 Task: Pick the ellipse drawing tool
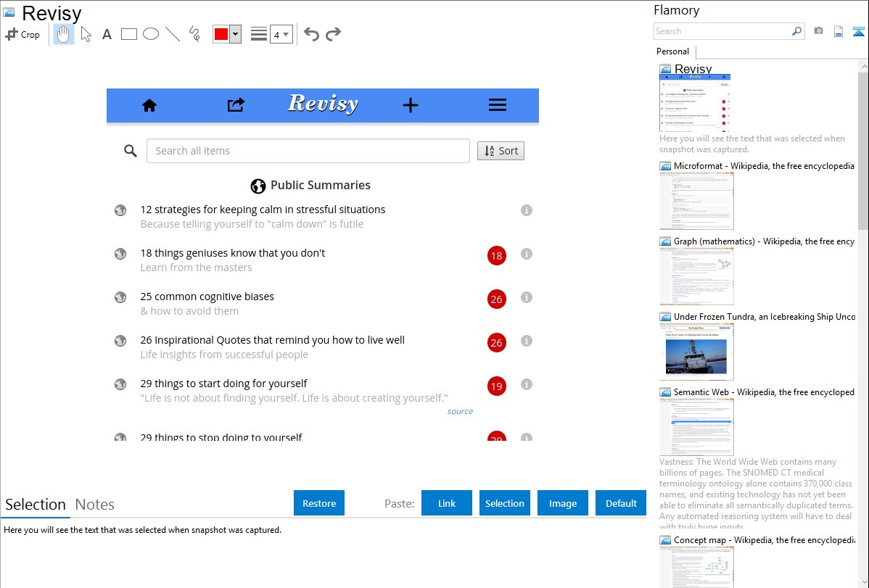tap(151, 34)
